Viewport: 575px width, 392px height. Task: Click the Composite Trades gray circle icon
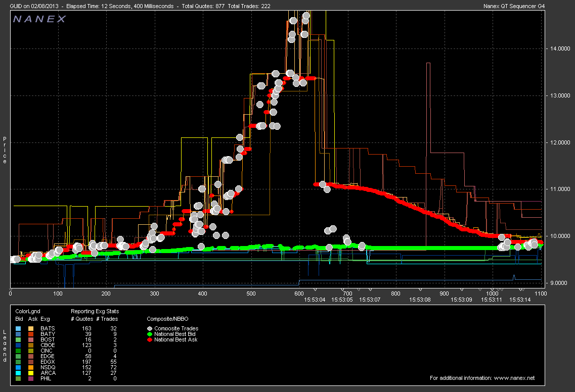pos(150,329)
